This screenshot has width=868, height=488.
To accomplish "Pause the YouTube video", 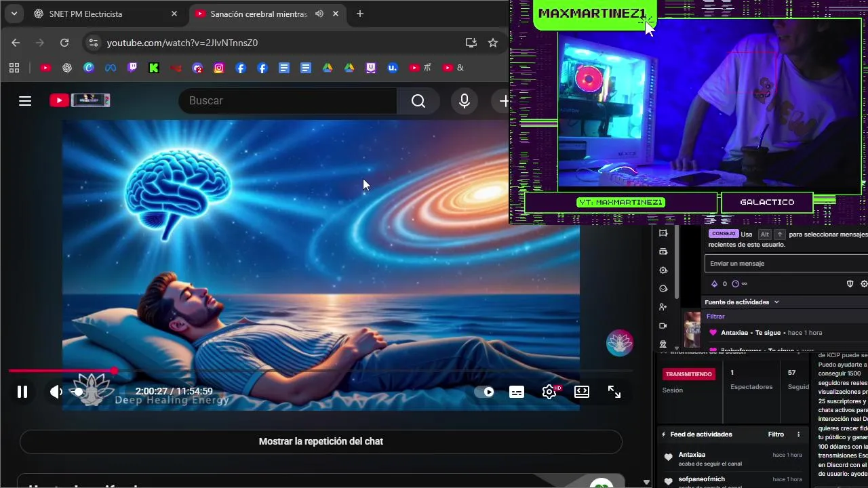I will click(22, 392).
